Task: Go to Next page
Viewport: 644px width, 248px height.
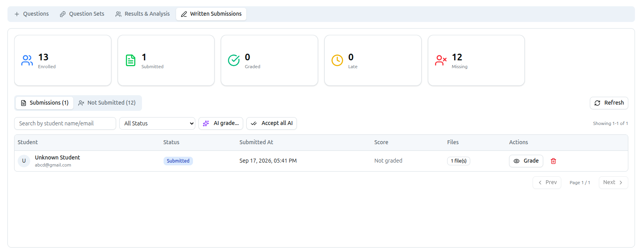Action: (x=613, y=183)
